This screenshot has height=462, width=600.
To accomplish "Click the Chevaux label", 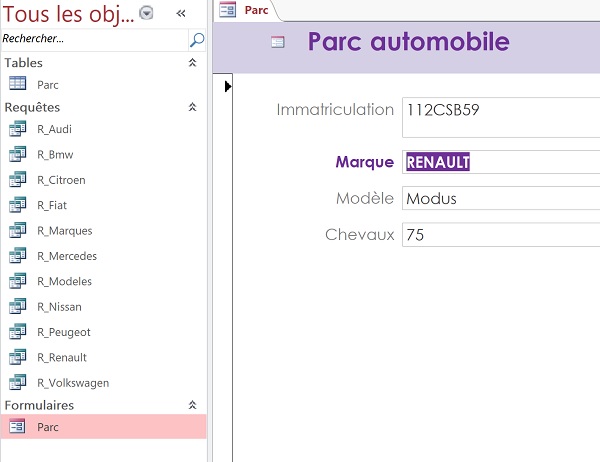I will pos(360,235).
